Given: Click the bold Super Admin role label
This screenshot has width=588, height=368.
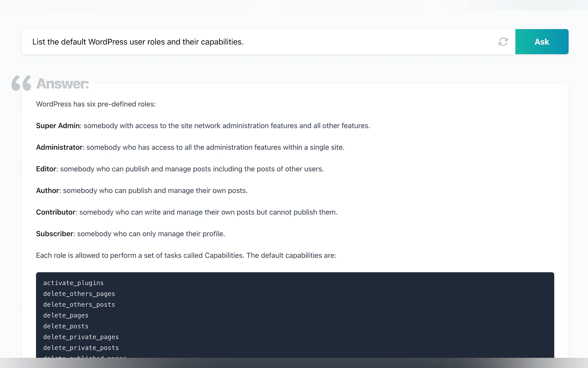Looking at the screenshot, I should point(58,126).
